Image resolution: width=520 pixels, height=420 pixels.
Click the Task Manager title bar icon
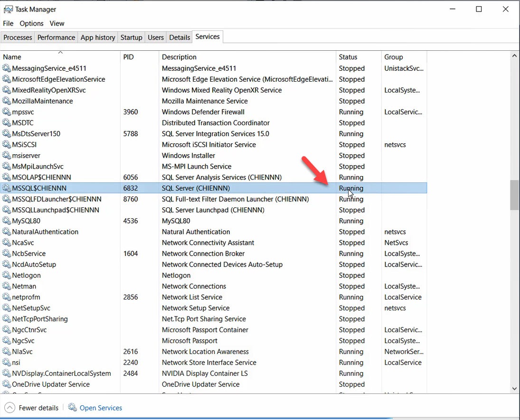pyautogui.click(x=8, y=9)
